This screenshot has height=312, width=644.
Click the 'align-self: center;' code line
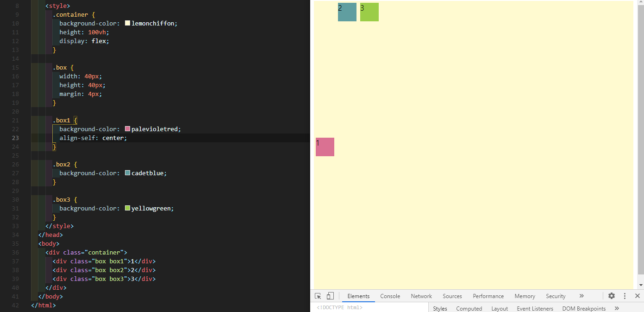[93, 138]
